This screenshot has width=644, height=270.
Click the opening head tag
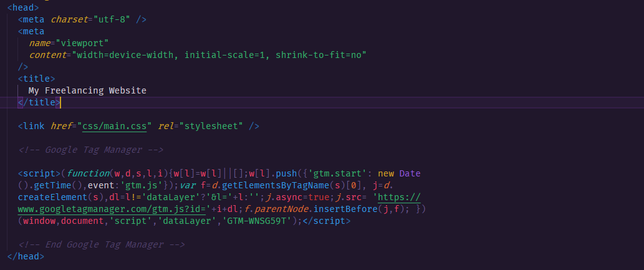(x=23, y=7)
